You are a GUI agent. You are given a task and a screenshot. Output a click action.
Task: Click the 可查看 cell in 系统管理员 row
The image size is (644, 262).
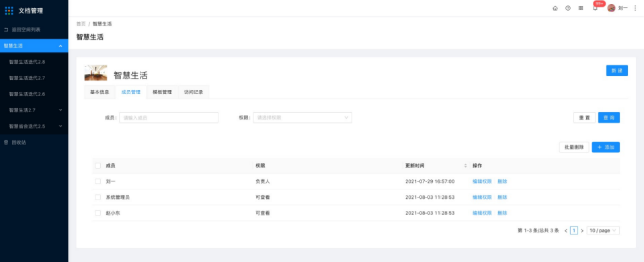(262, 197)
